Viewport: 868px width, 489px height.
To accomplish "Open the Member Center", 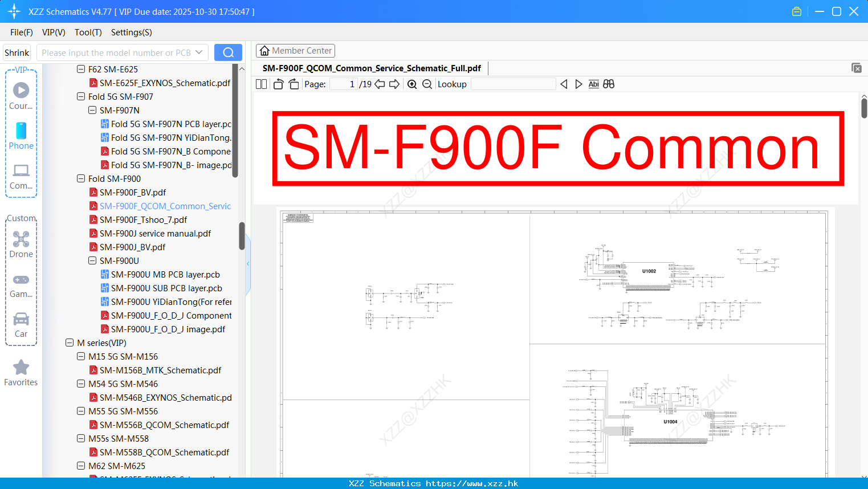I will 295,51.
